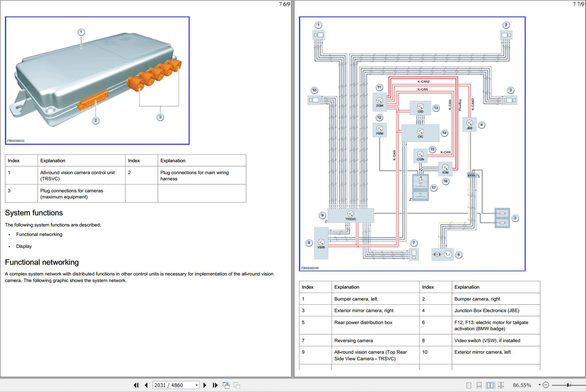The width and height of the screenshot is (586, 392).
Task: Go to the previous page
Action: point(146,385)
